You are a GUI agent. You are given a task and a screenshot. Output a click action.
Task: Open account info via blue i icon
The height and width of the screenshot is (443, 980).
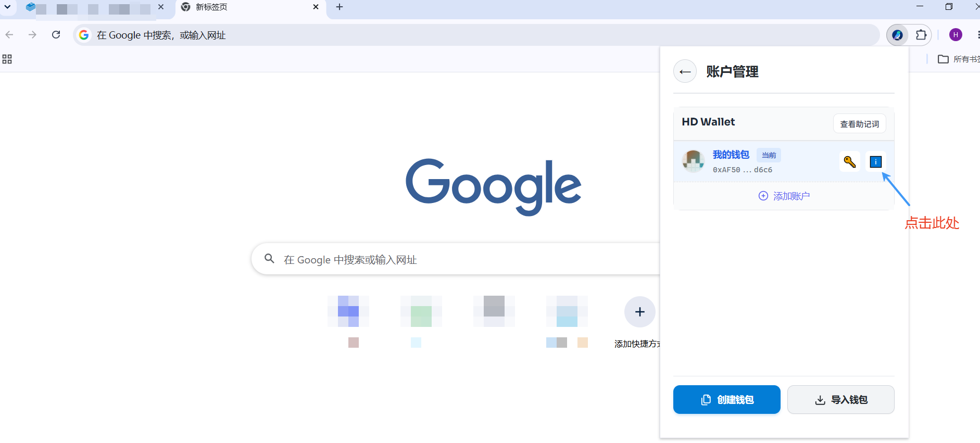tap(876, 161)
